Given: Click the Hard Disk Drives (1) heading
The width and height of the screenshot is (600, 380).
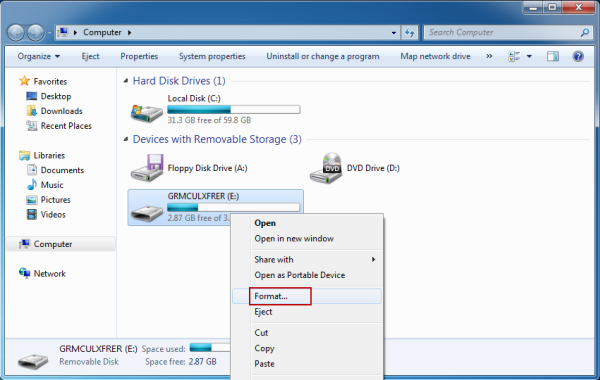Looking at the screenshot, I should coord(179,81).
